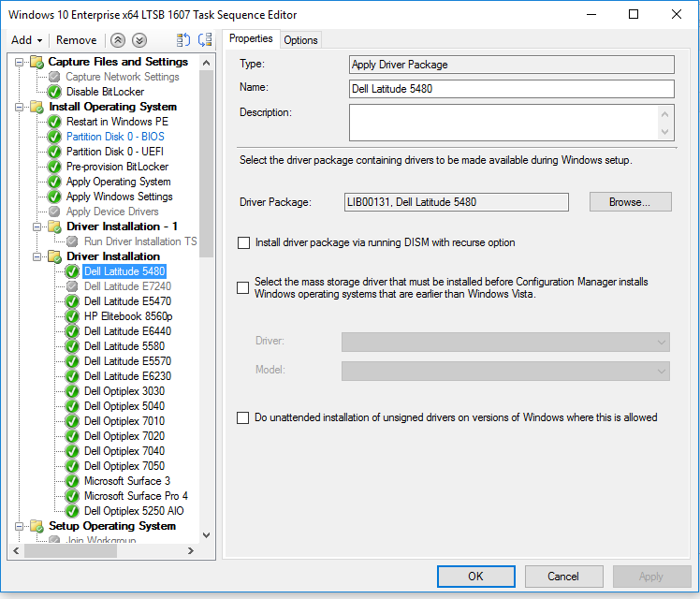This screenshot has height=599, width=700.
Task: Click grey disabled icon beside Dell Latitude E7240
Action: pyautogui.click(x=72, y=286)
